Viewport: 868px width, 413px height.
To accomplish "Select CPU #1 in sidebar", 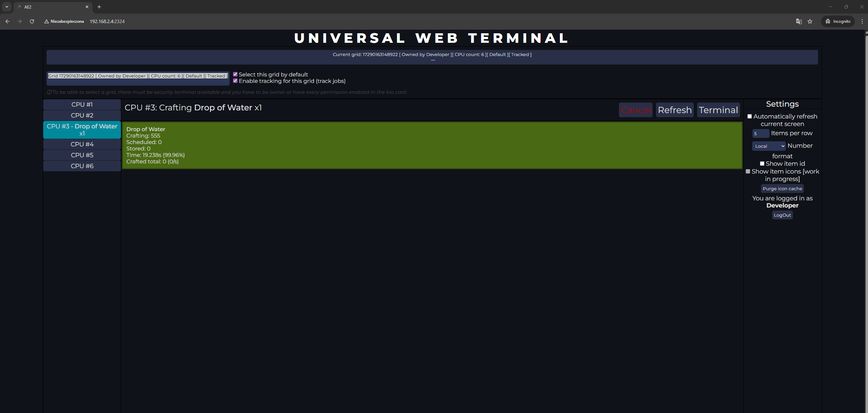I will (x=82, y=105).
